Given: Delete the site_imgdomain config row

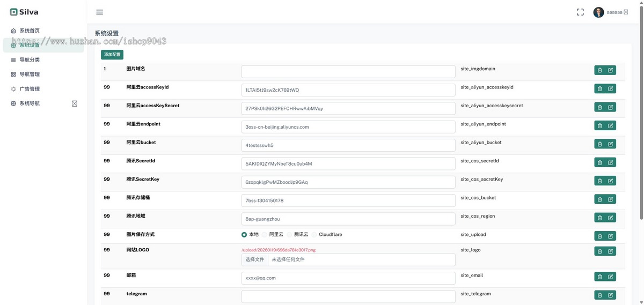Looking at the screenshot, I should pos(599,70).
